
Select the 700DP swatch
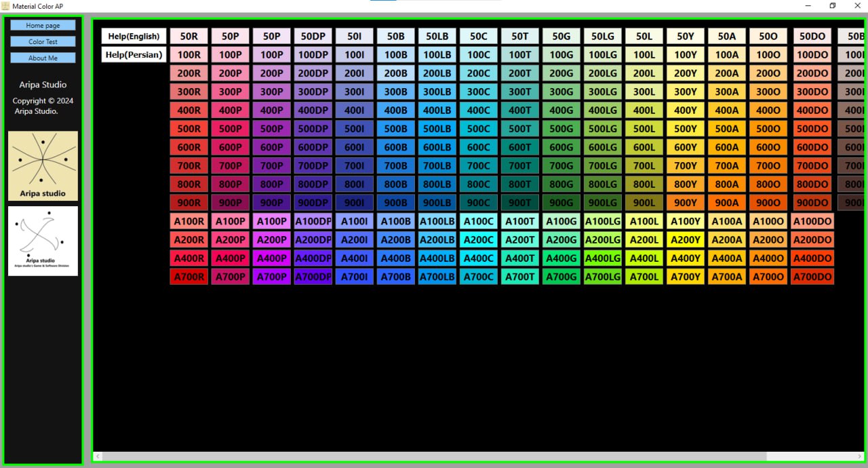pos(313,165)
